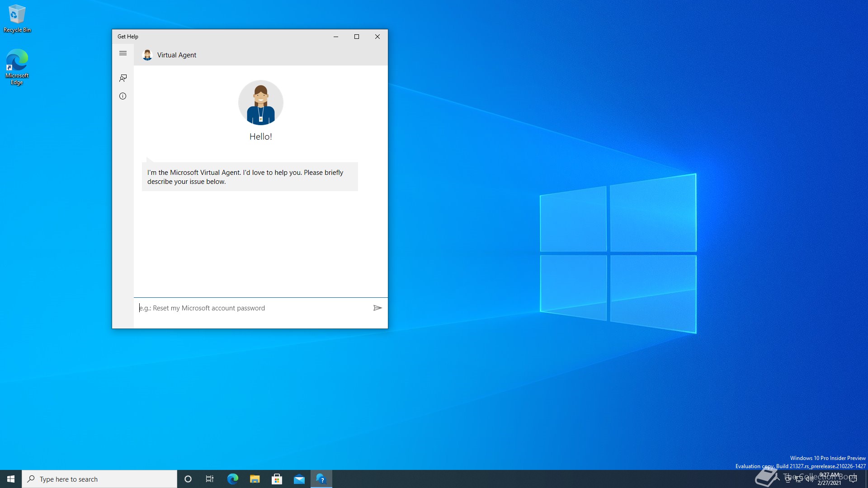868x488 pixels.
Task: Close the Get Help window
Action: [x=377, y=37]
